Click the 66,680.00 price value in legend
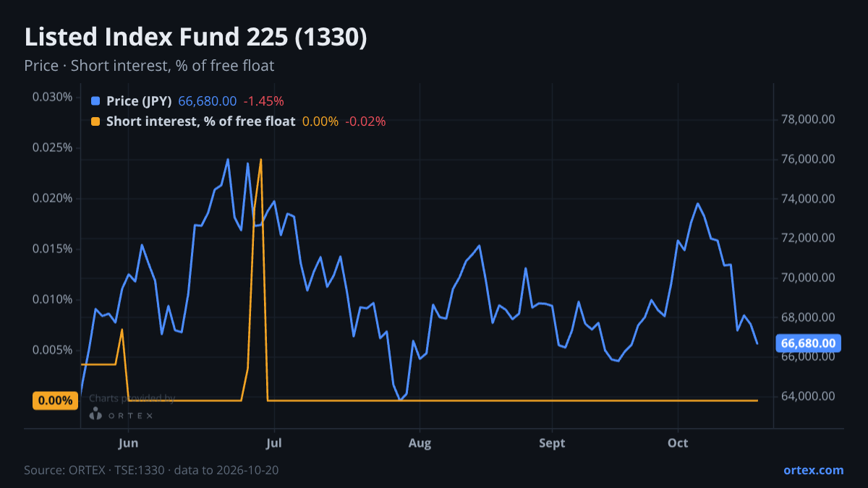 point(208,101)
